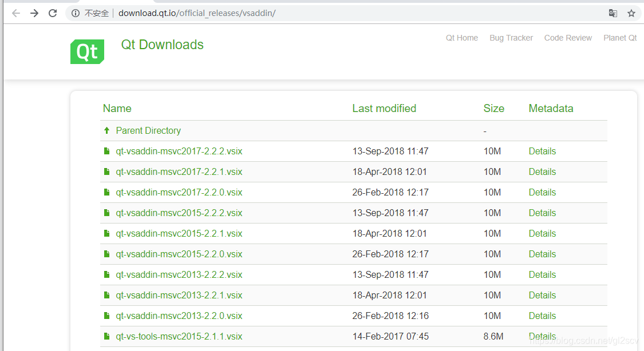Open Details for msvc2015-2.2.0 row

542,254
